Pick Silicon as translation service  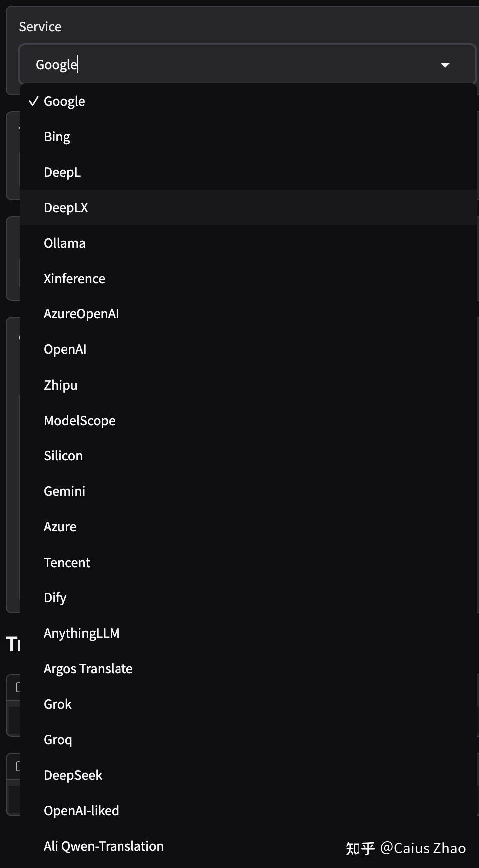[63, 456]
